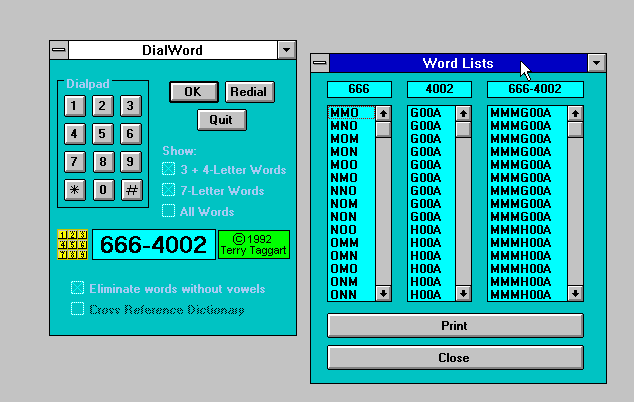The image size is (634, 402).
Task: Open the DialWord system control menu
Action: click(59, 49)
